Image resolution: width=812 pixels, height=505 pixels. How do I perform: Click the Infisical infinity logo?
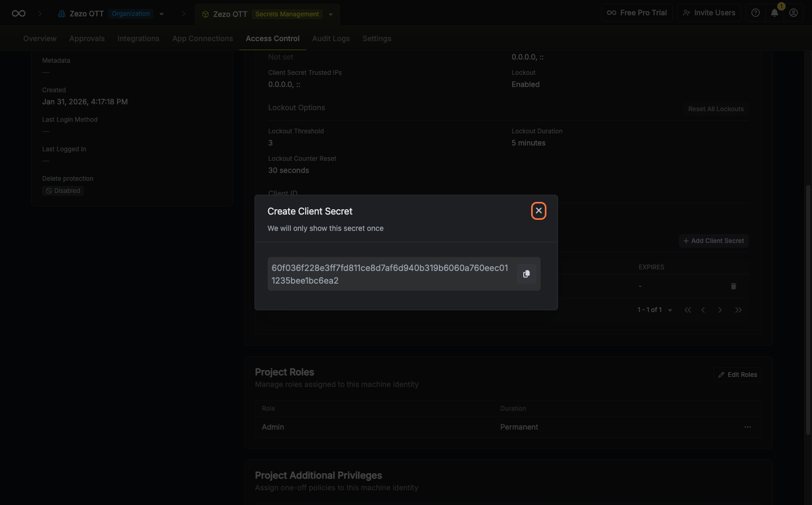18,14
